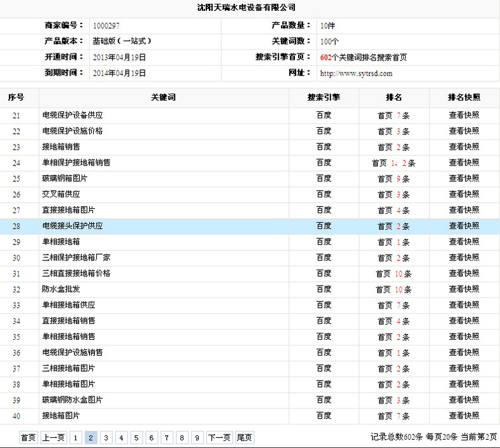Click ranking 首页 9条 in row 25
Viewport: 500px width, 448px height.
point(394,179)
